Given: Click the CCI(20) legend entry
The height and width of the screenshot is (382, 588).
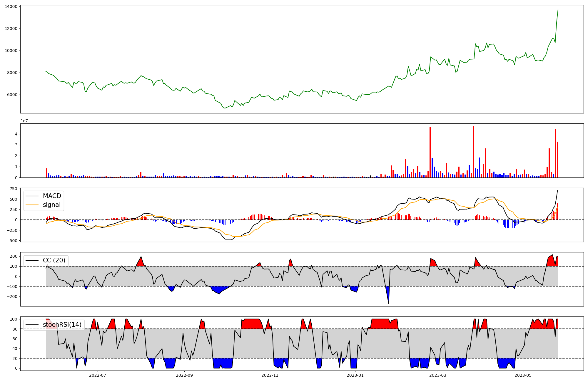Looking at the screenshot, I should click(x=54, y=260).
